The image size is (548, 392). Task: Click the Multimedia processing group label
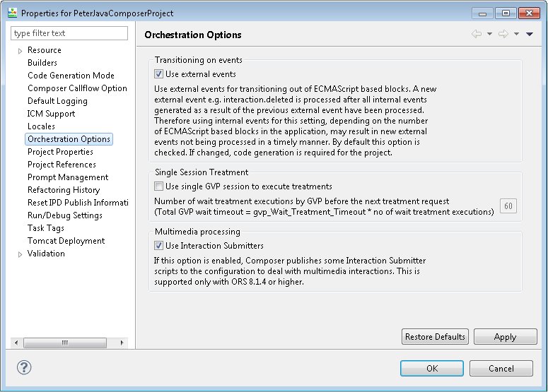tap(197, 232)
